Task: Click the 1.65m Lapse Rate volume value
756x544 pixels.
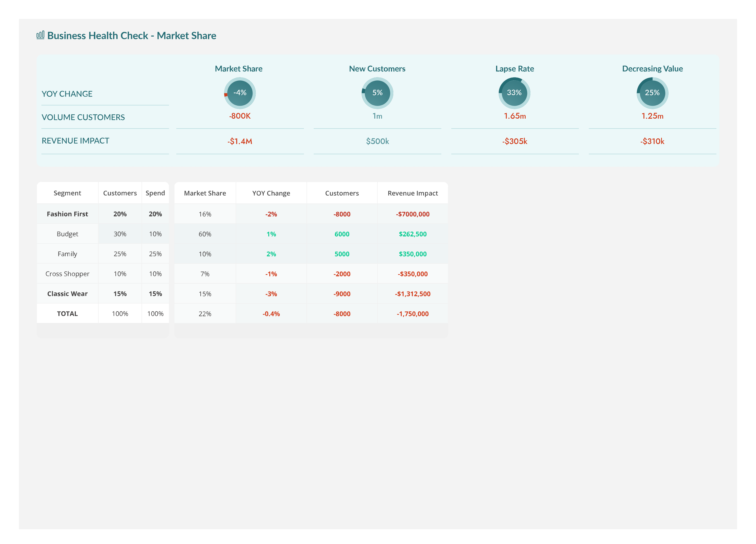Action: 515,116
